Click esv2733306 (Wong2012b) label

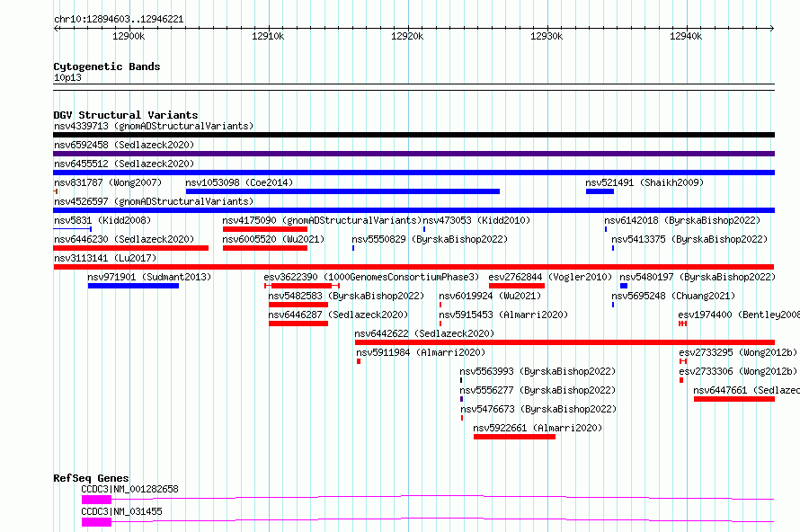click(738, 371)
